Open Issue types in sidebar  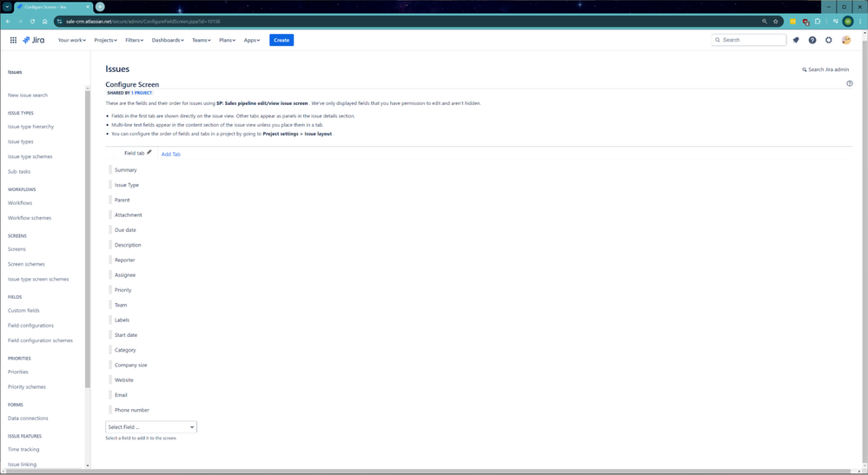(21, 142)
